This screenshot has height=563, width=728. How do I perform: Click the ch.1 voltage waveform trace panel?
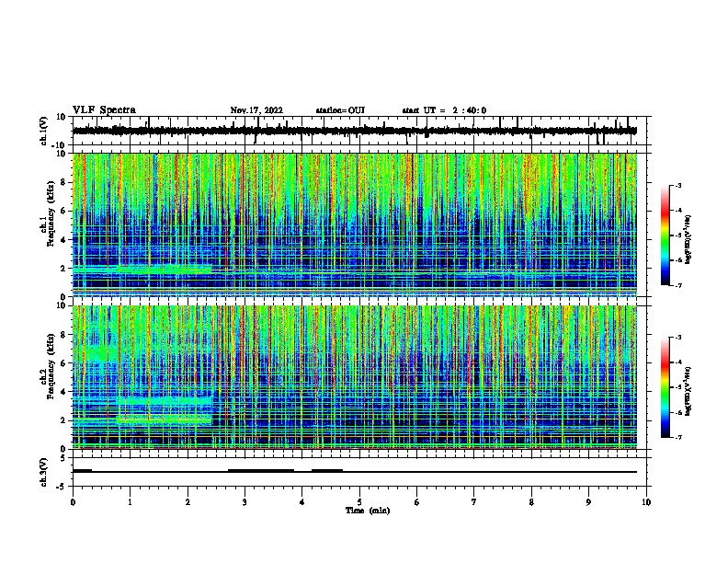click(x=359, y=131)
